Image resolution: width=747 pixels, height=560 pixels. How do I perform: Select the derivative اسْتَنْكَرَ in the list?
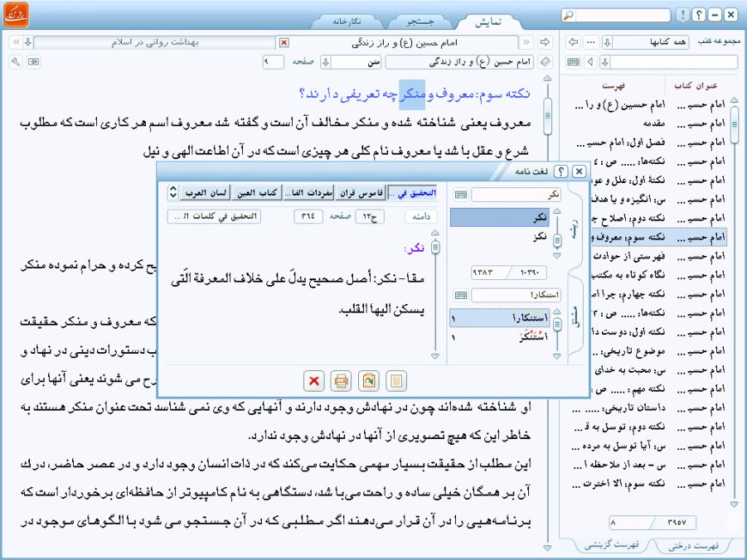click(x=500, y=336)
